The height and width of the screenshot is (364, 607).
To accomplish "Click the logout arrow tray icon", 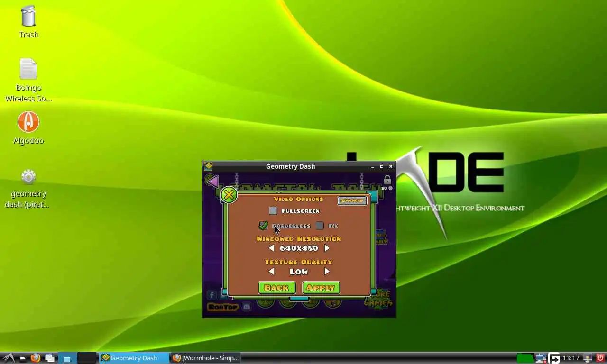I will click(554, 358).
